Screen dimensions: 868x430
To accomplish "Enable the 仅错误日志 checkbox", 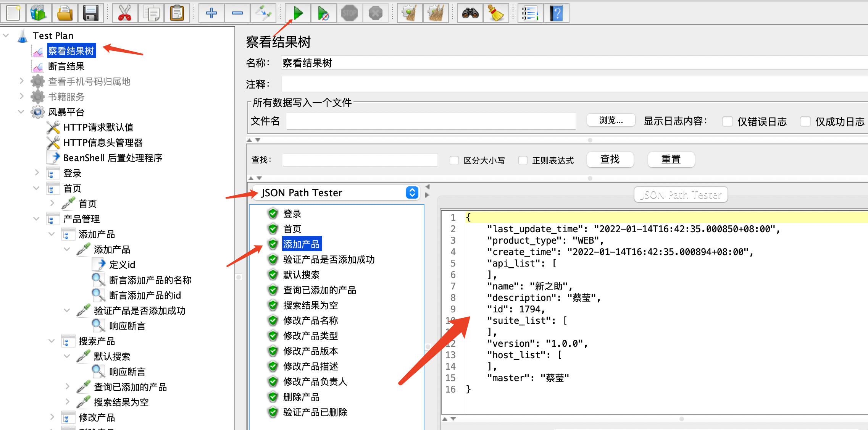I will pos(727,122).
